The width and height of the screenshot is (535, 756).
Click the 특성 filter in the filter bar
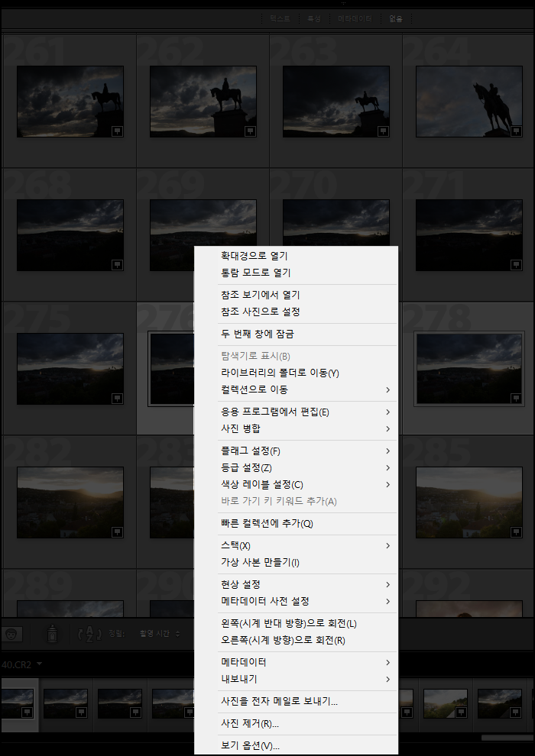coord(314,19)
